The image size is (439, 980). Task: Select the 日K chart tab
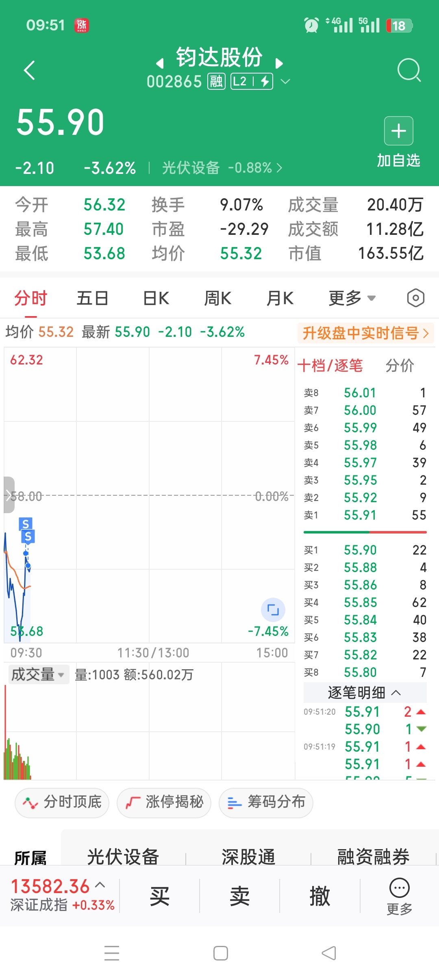pyautogui.click(x=156, y=299)
